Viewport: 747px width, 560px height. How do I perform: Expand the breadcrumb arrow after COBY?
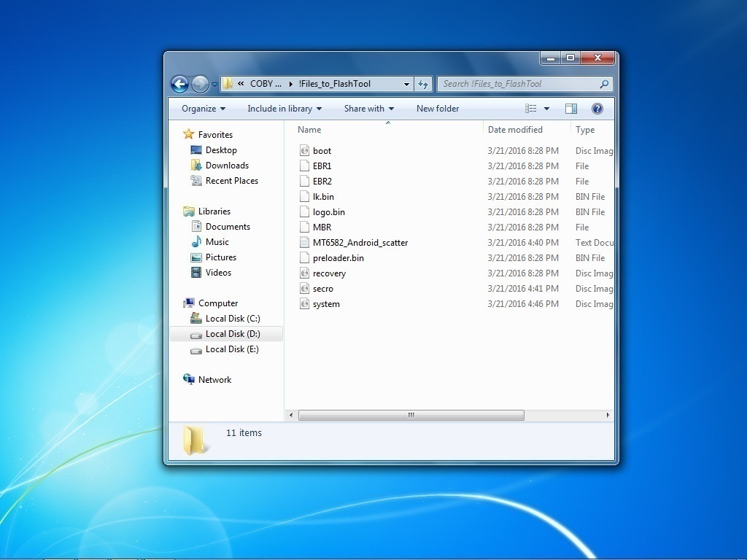pyautogui.click(x=290, y=85)
